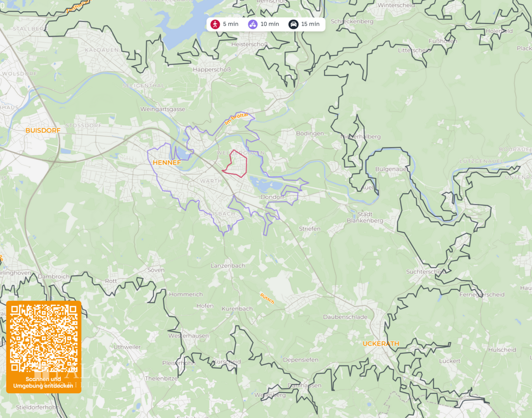Click the Lanzenbach village label

coord(228,266)
